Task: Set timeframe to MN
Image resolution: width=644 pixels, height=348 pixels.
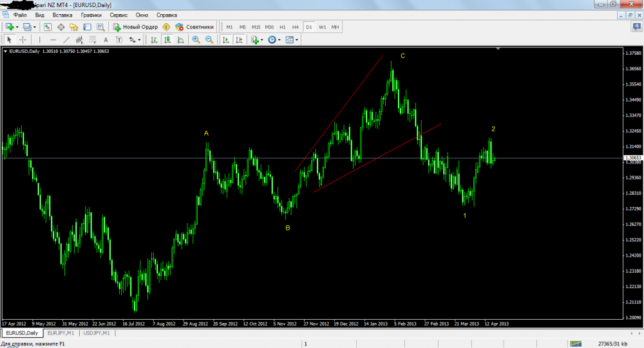Action: pyautogui.click(x=335, y=27)
